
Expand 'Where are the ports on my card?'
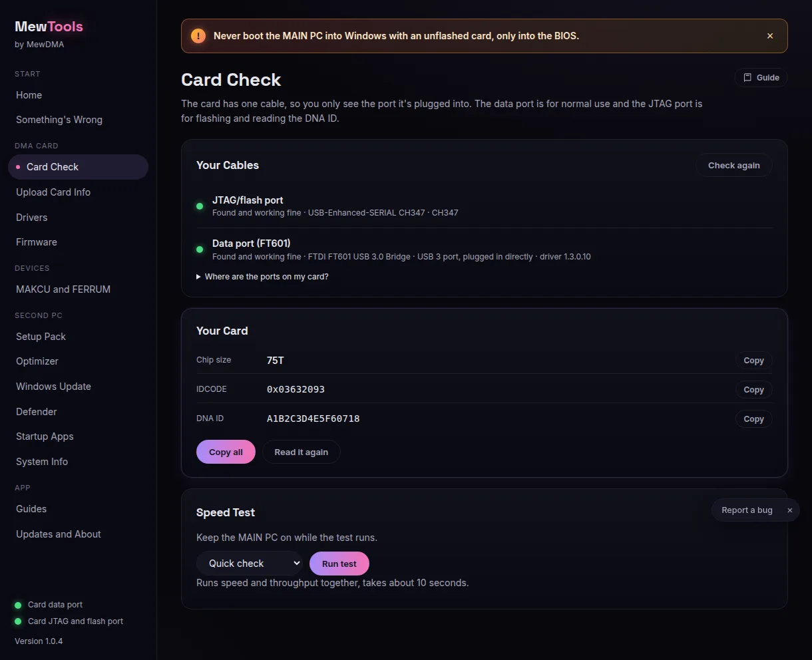[x=262, y=277]
